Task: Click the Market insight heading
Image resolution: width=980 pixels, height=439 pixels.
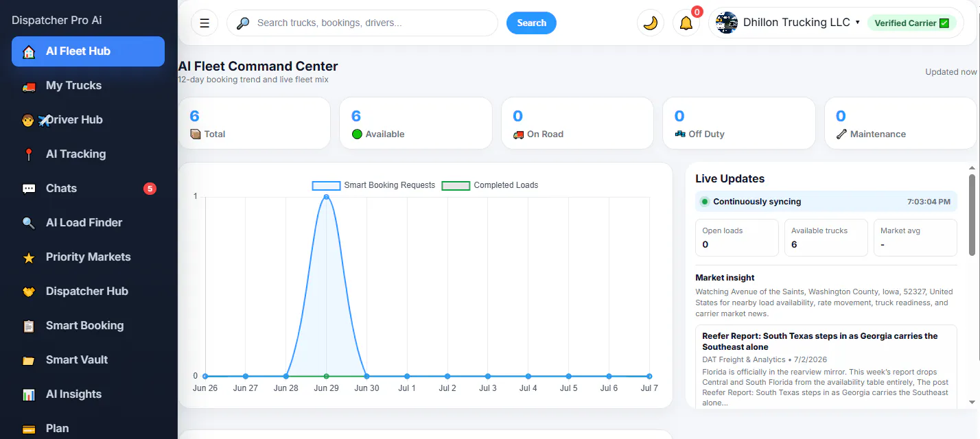Action: [x=725, y=278]
